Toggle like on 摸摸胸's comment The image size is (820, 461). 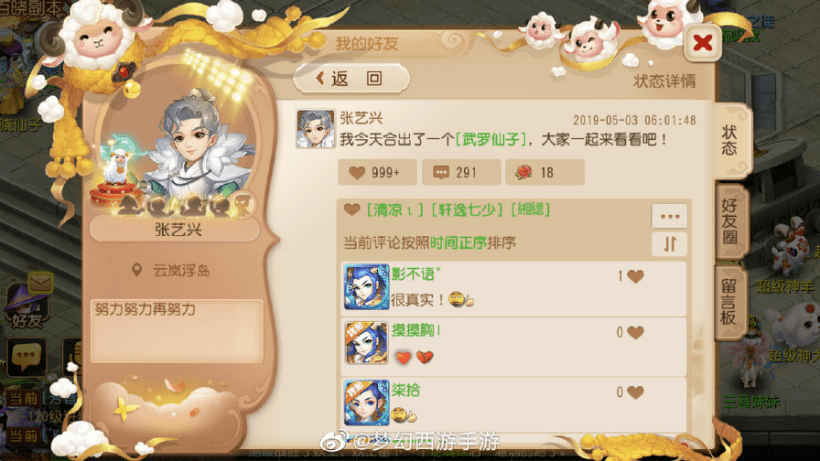tap(635, 332)
